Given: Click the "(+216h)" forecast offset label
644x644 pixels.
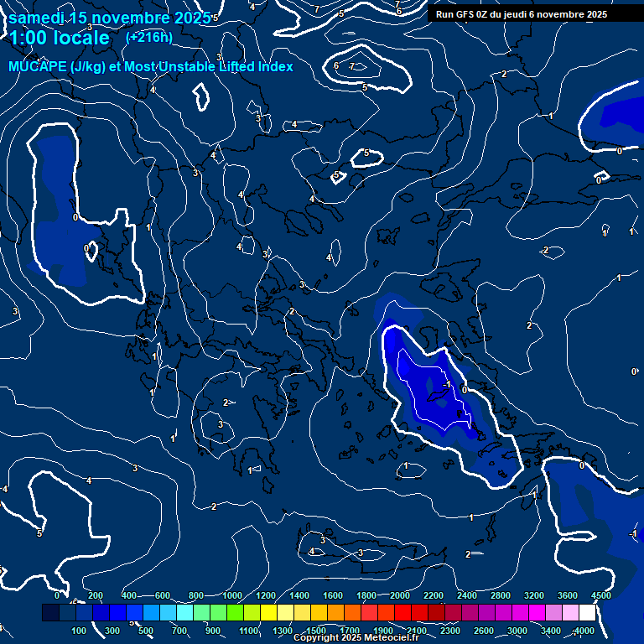Looking at the screenshot, I should 148,37.
